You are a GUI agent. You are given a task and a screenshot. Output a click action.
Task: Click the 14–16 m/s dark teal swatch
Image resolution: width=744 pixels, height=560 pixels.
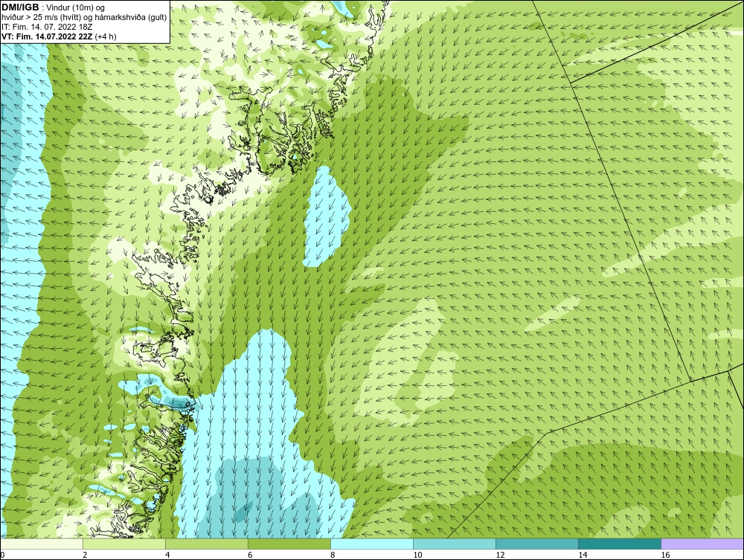[619, 544]
